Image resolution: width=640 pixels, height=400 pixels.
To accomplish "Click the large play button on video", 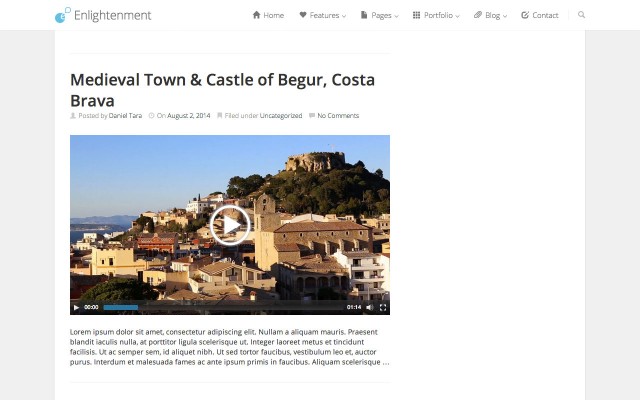I will click(x=230, y=225).
